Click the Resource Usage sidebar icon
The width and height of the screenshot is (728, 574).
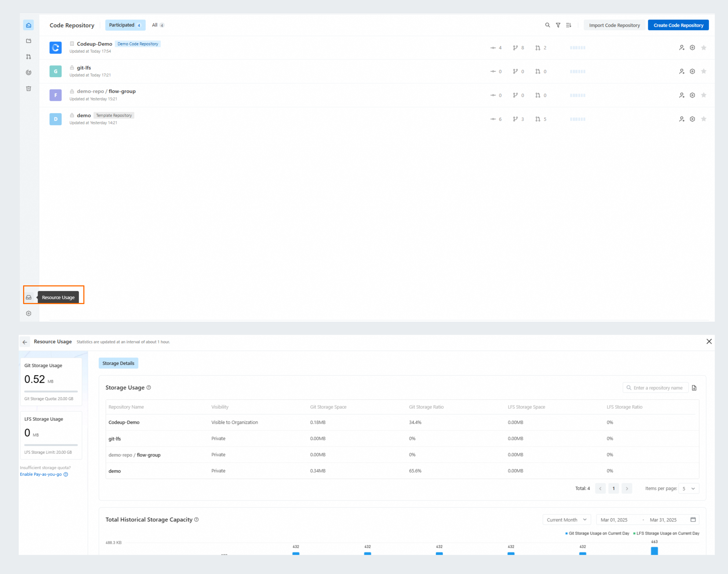pos(29,297)
